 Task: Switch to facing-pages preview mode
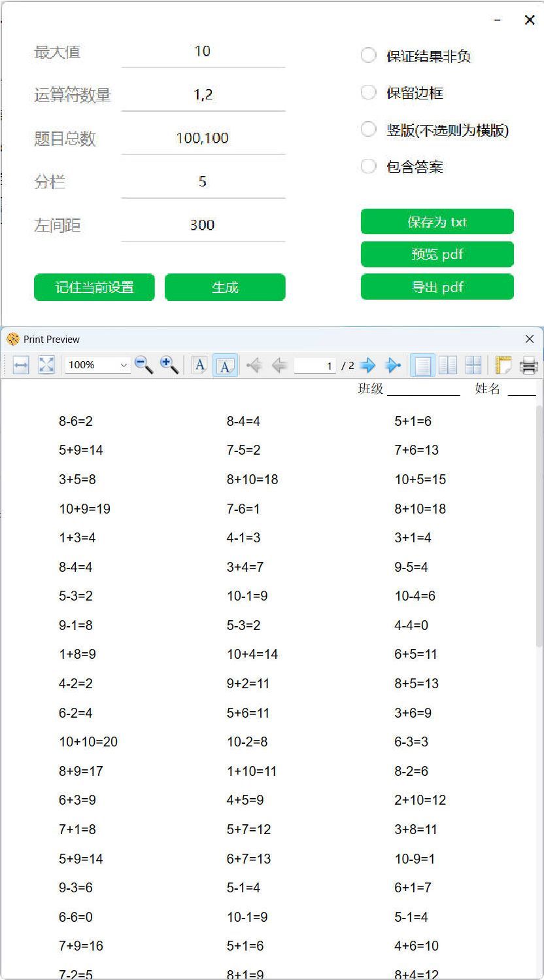click(x=448, y=365)
